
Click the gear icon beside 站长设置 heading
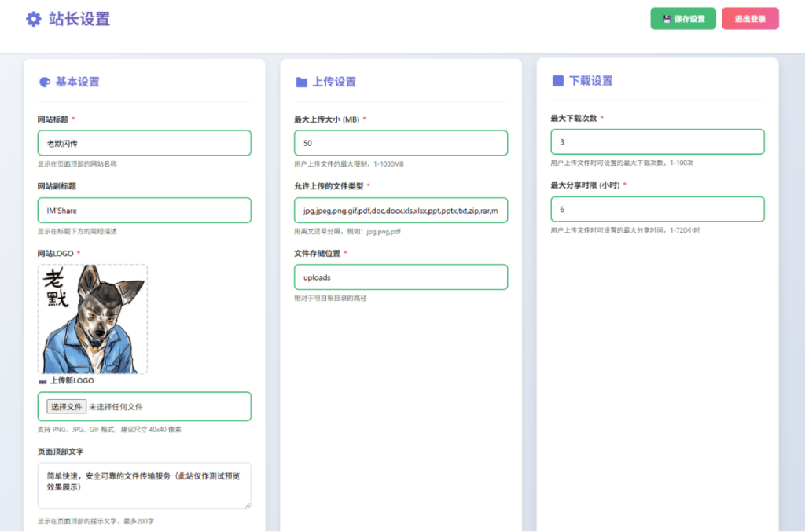tap(31, 19)
